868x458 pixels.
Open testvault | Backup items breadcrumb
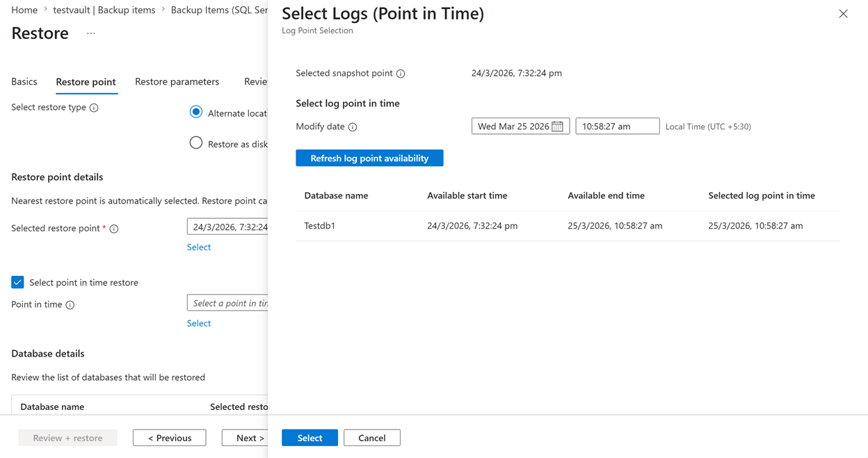pyautogui.click(x=104, y=10)
